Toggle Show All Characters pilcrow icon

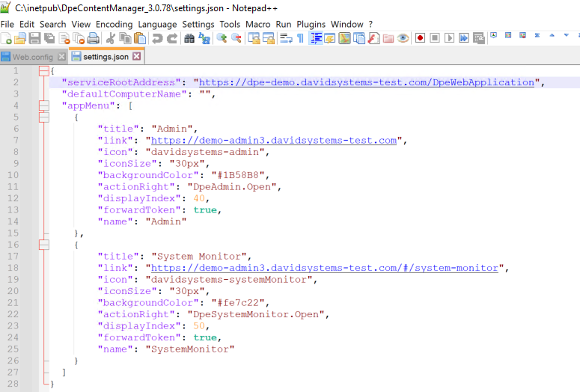300,38
